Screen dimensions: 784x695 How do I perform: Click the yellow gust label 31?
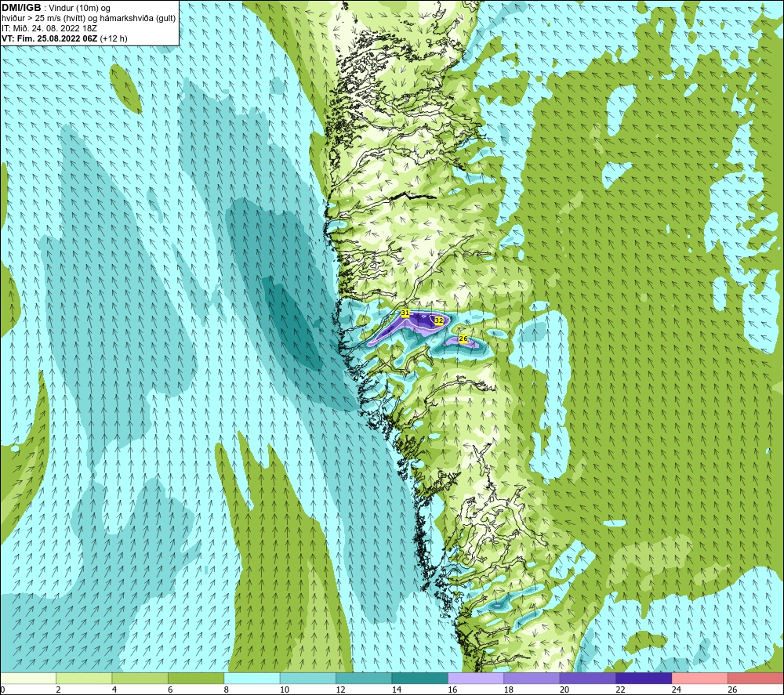[405, 313]
